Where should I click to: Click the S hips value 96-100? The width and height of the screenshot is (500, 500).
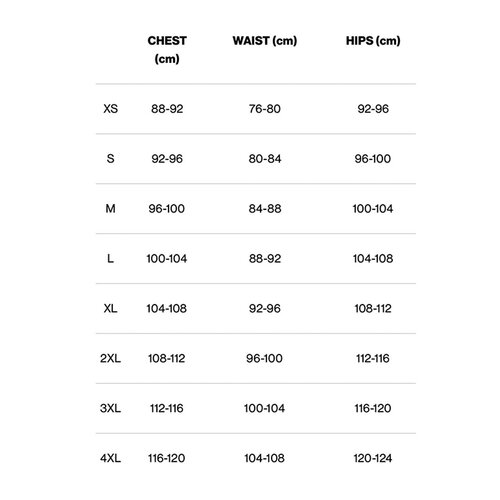coord(373,159)
